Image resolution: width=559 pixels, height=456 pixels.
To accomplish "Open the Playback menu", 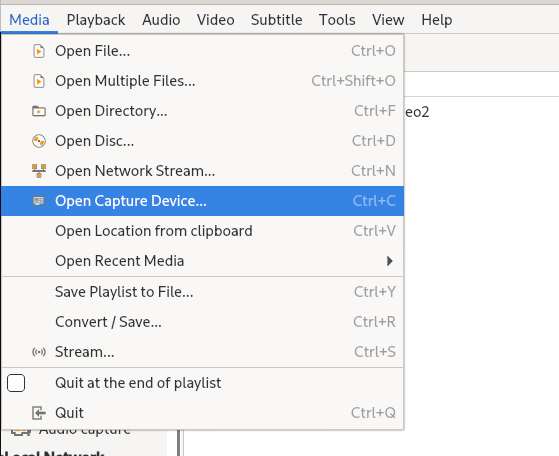I will click(96, 20).
